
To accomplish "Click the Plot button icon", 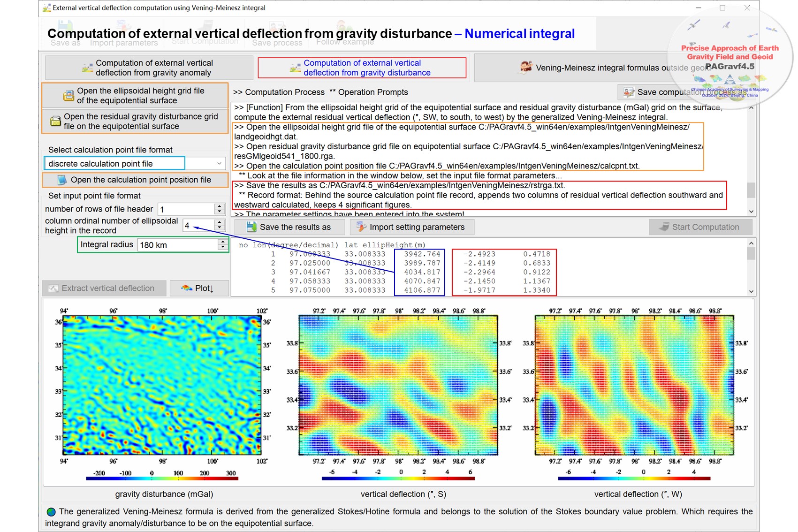I will point(187,288).
